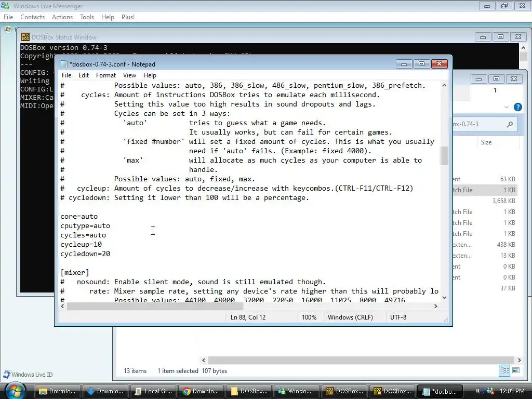The height and width of the screenshot is (399, 532).
Task: Click the [mixer] section header line
Action: pyautogui.click(x=75, y=272)
